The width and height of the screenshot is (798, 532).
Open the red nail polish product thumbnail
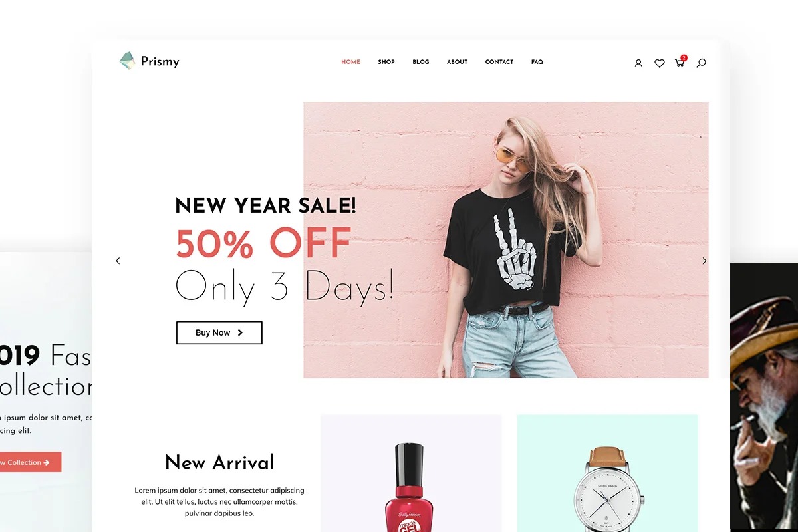[x=411, y=473]
